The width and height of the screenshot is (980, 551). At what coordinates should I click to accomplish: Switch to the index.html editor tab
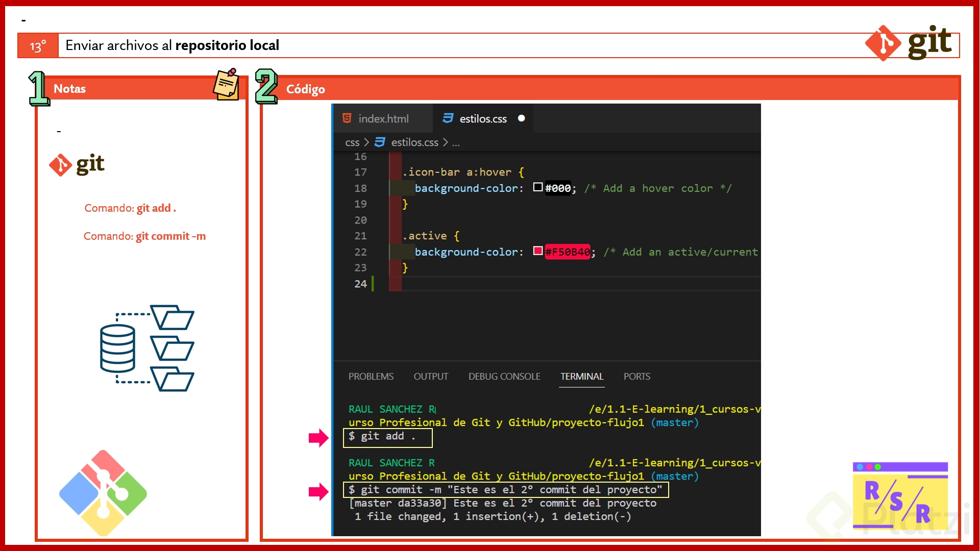(382, 118)
